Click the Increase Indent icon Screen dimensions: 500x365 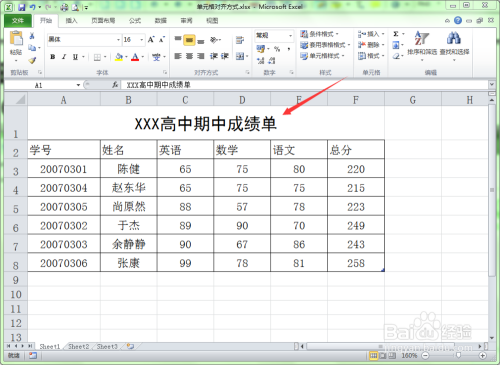point(225,56)
